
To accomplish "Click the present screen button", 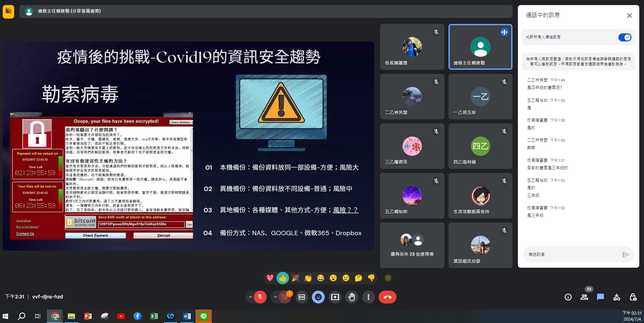I will coord(335,297).
